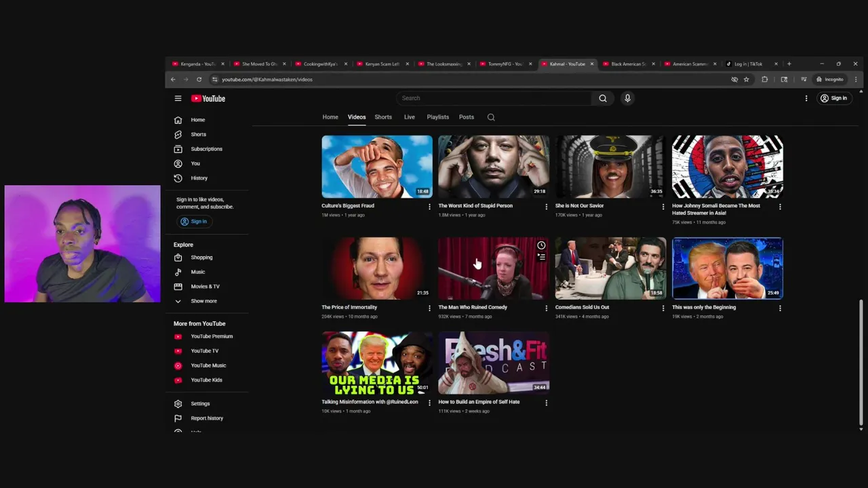Open the YouTube hamburger guide menu

tap(178, 98)
